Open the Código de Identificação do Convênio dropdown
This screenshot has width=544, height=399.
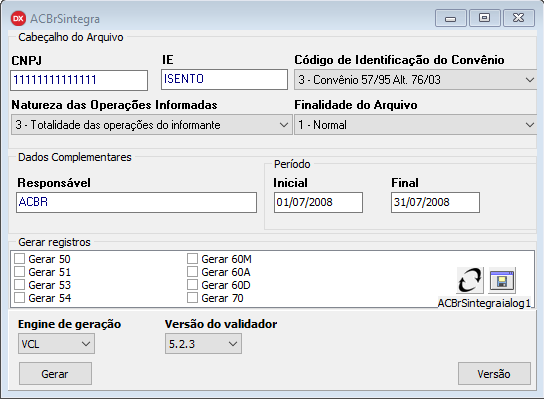click(415, 80)
